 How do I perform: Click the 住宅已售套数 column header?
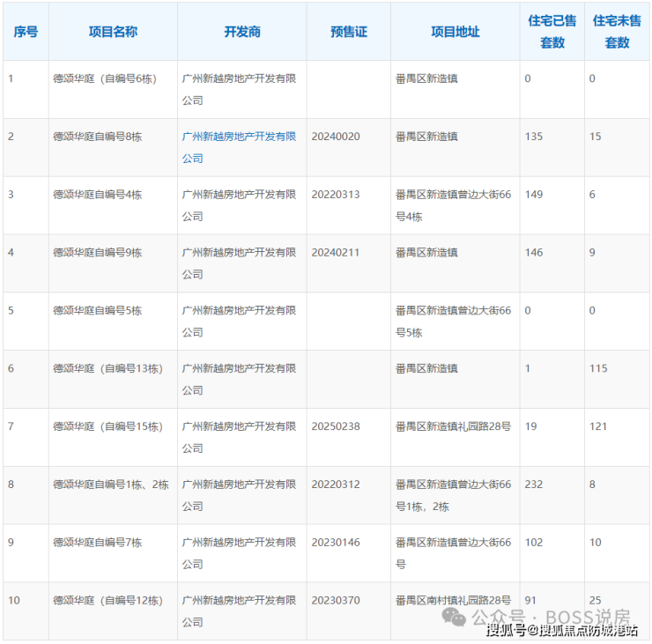pos(552,32)
